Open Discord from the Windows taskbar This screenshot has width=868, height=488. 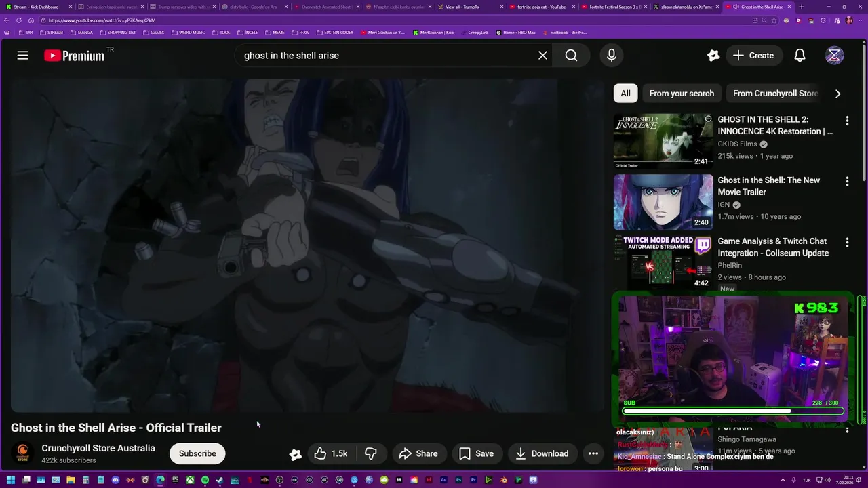(115, 481)
